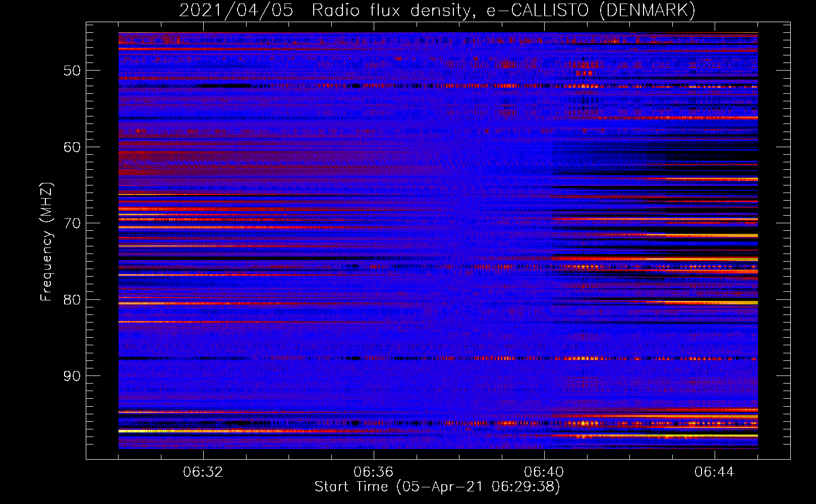This screenshot has height=504, width=816.
Task: Click the 80 frequency tick label
Action: point(72,300)
